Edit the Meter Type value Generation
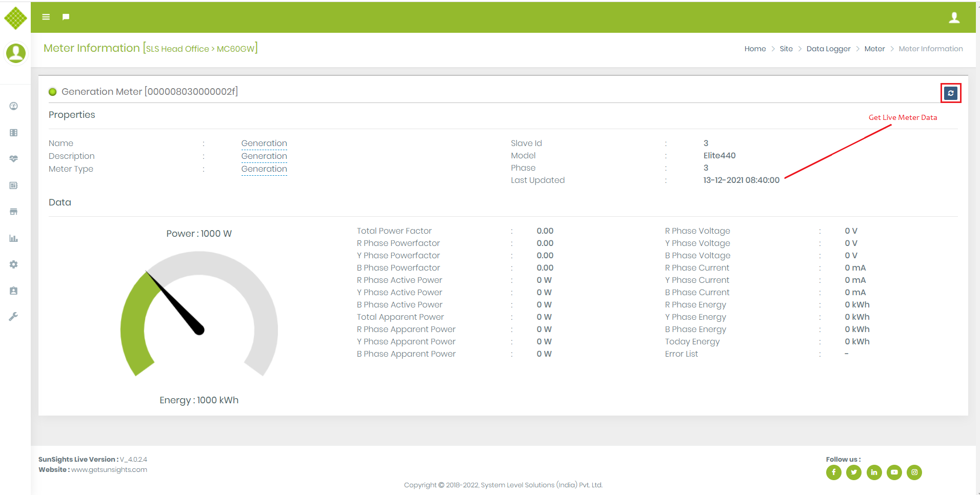The width and height of the screenshot is (980, 495). point(264,169)
